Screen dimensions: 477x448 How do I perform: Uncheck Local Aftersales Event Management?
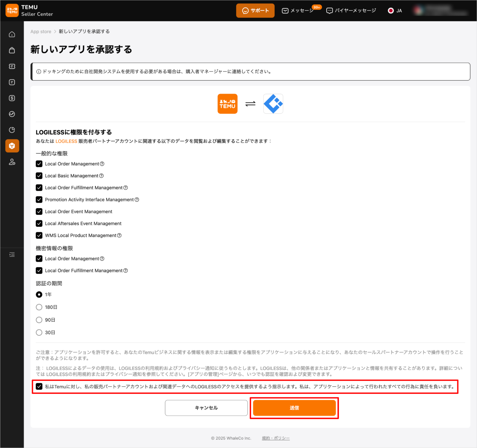click(x=39, y=224)
